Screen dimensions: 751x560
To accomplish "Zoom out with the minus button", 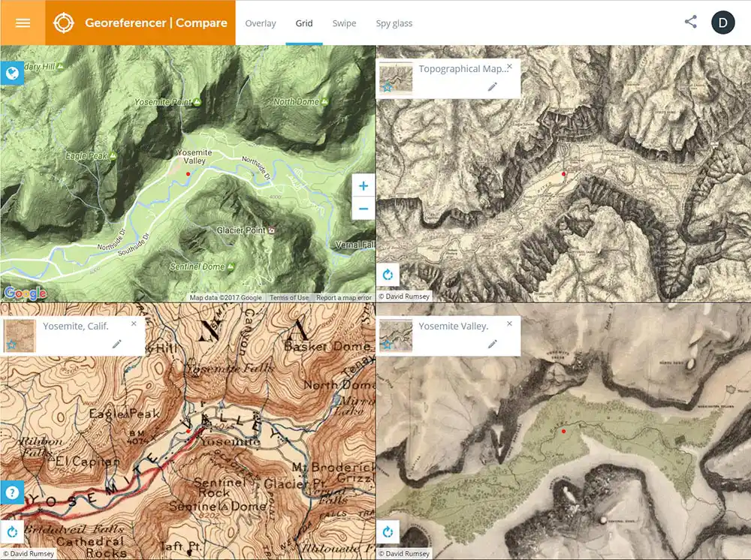I will point(363,209).
